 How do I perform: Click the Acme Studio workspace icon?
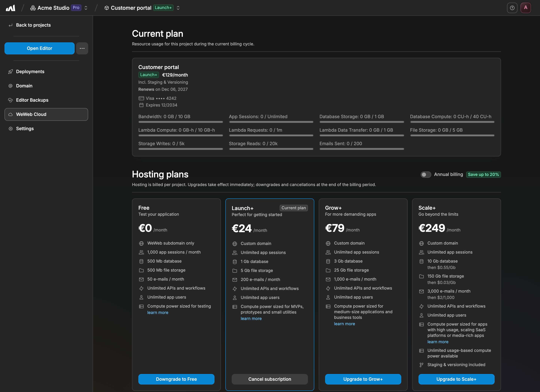(x=33, y=8)
